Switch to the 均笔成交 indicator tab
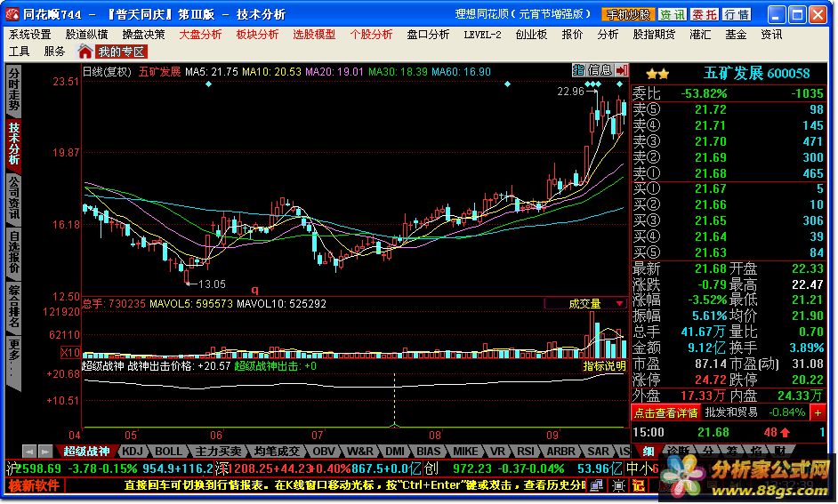The height and width of the screenshot is (504, 838). click(277, 452)
